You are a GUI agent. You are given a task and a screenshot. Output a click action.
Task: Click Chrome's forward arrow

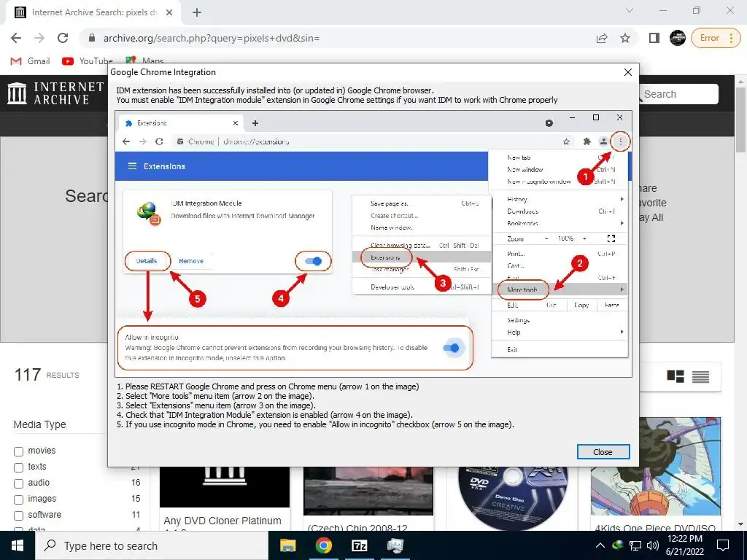(x=39, y=38)
